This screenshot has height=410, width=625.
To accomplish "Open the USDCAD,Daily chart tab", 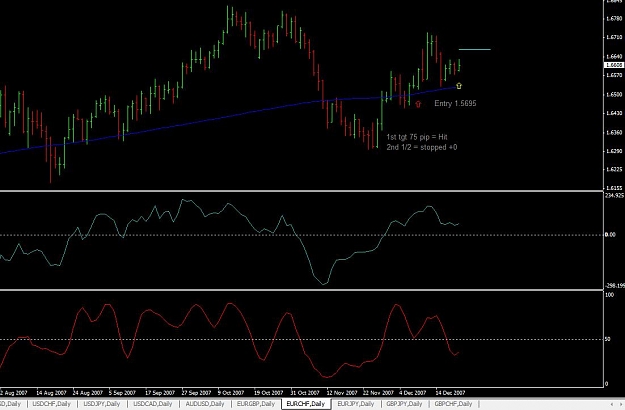I will pos(153,404).
